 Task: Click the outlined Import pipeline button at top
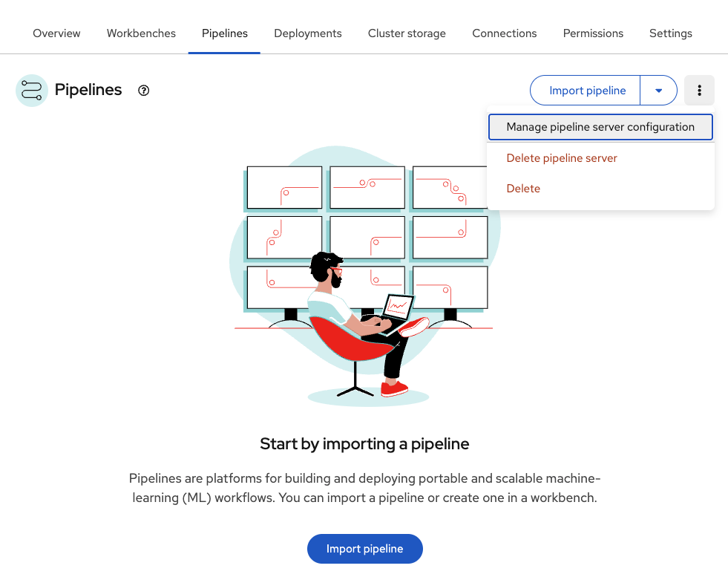(x=587, y=91)
